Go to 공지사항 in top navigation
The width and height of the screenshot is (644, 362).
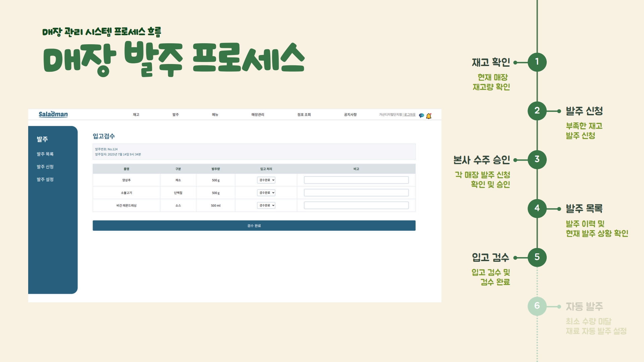pyautogui.click(x=350, y=115)
